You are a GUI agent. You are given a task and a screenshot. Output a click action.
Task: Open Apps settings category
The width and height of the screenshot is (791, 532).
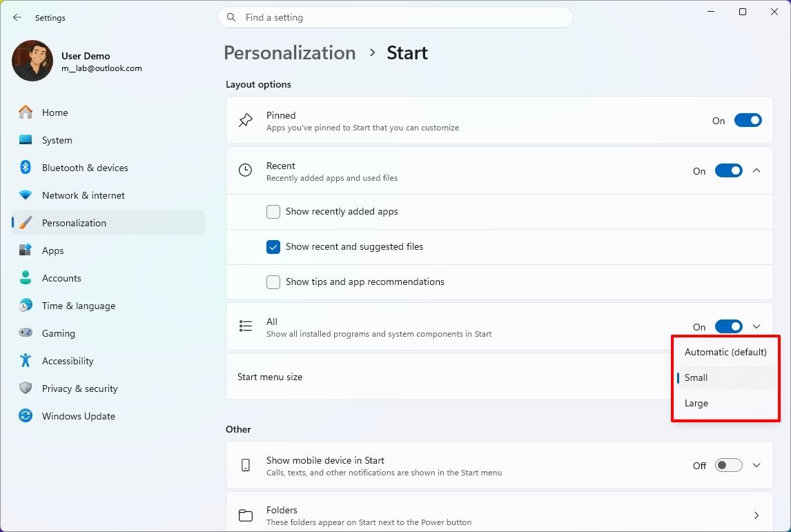coord(108,250)
